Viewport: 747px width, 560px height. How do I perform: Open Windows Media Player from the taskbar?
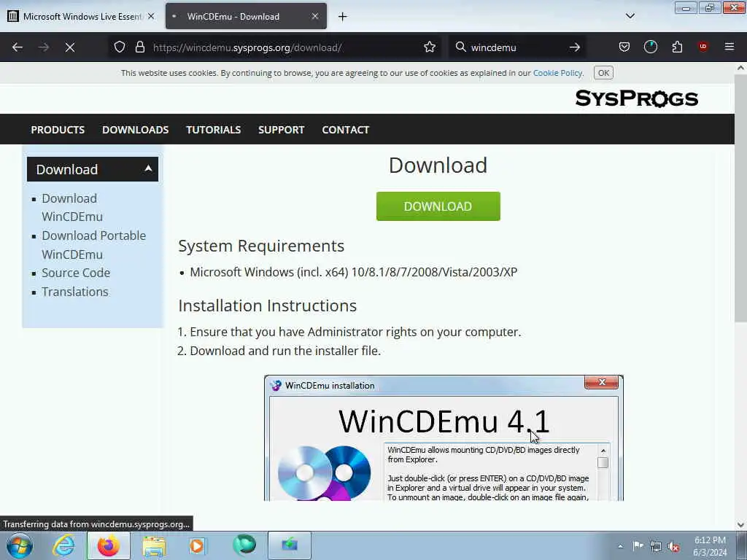pos(197,545)
